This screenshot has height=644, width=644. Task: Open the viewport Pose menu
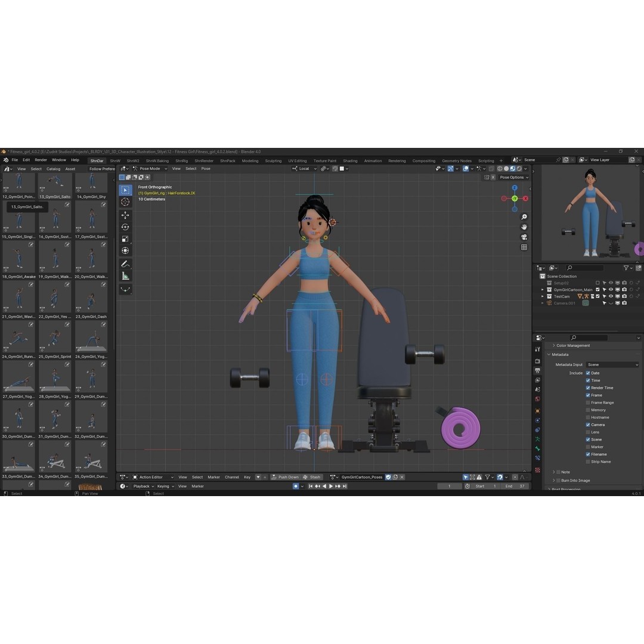point(206,169)
